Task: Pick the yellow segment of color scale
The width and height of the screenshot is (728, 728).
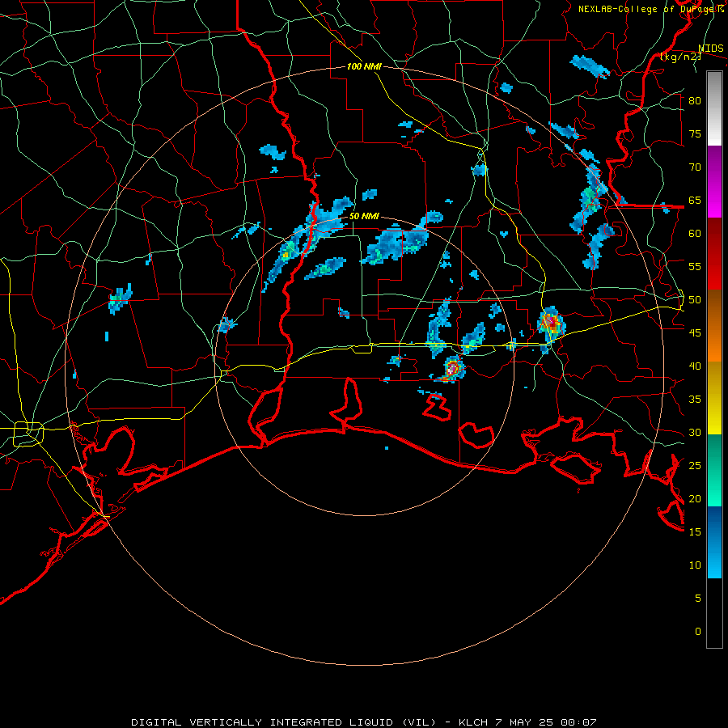Action: pyautogui.click(x=714, y=398)
